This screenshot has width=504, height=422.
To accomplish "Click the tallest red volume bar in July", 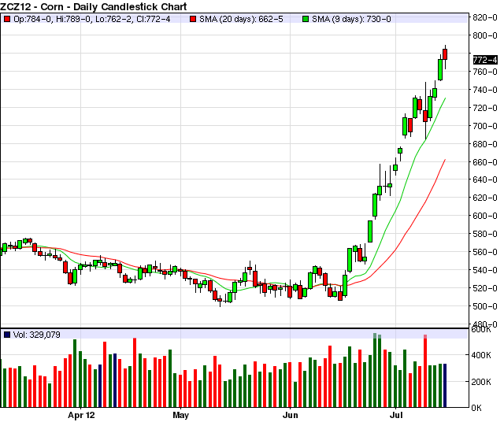I will tap(425, 371).
